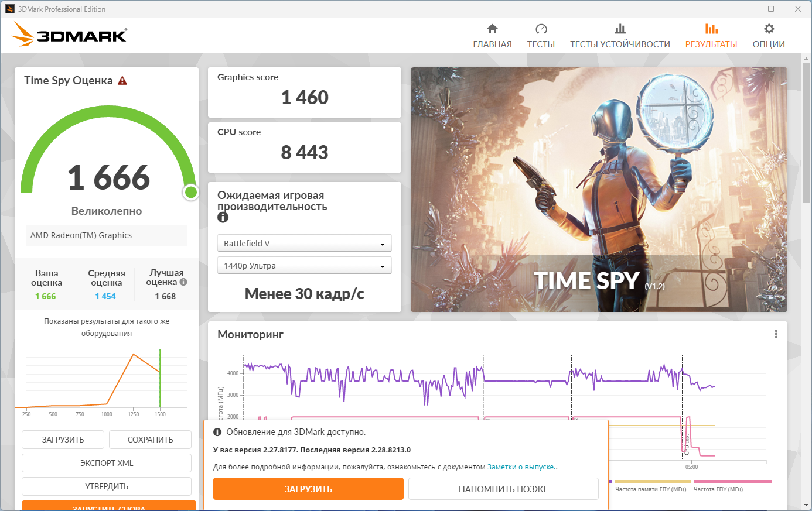This screenshot has width=812, height=511.
Task: Click the Великолепно rating text
Action: coord(107,211)
